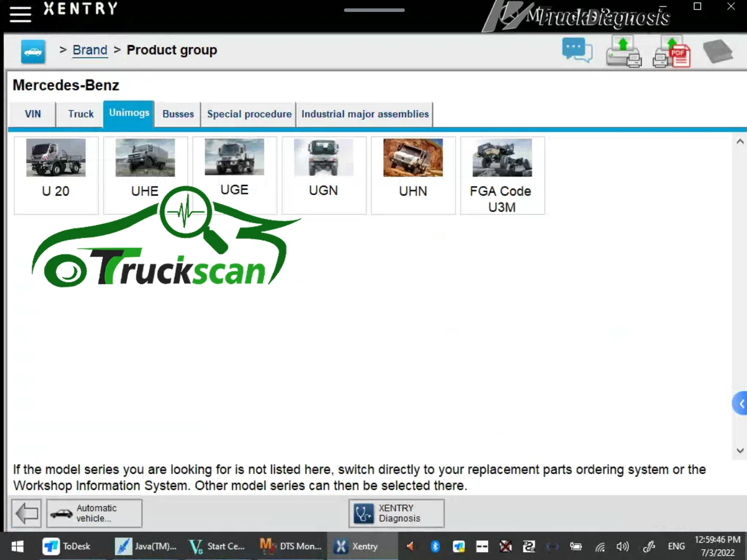Select the Unimogs tab
Viewport: 747px width, 560px height.
click(129, 114)
